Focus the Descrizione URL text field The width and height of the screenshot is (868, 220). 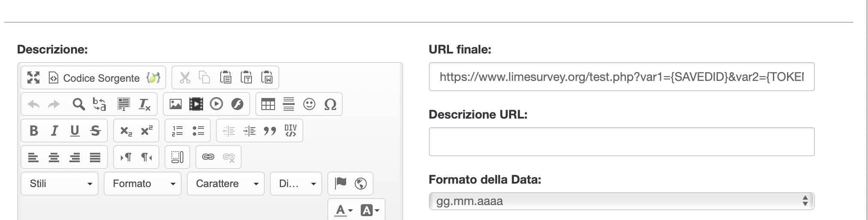[621, 142]
